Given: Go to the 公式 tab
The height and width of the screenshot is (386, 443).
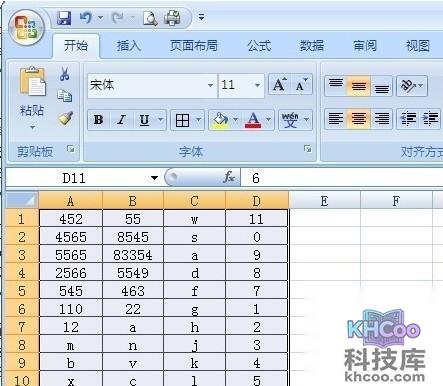Looking at the screenshot, I should (259, 46).
